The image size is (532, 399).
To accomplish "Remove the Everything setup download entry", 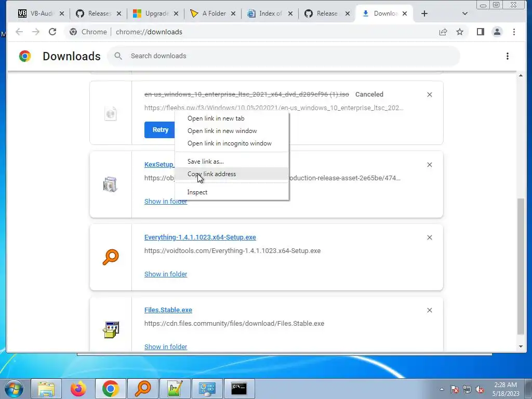I will click(x=430, y=237).
